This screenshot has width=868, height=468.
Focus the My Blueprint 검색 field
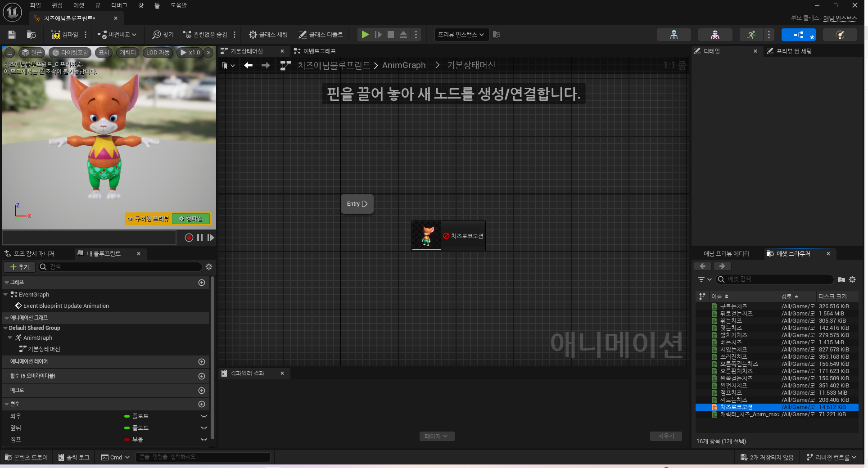tap(120, 267)
